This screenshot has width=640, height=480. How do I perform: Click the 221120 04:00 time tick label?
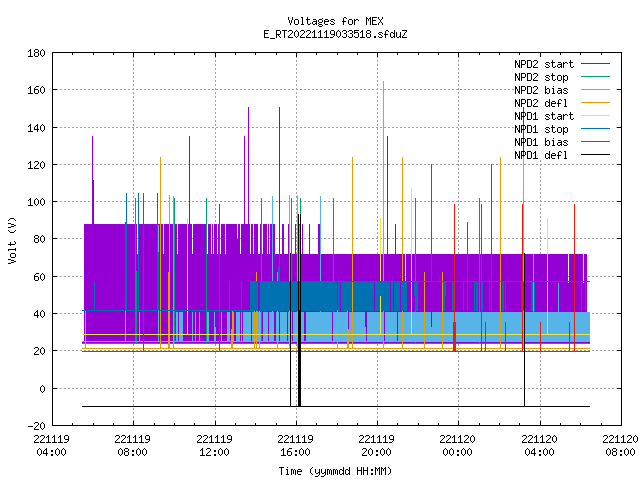tap(540, 446)
